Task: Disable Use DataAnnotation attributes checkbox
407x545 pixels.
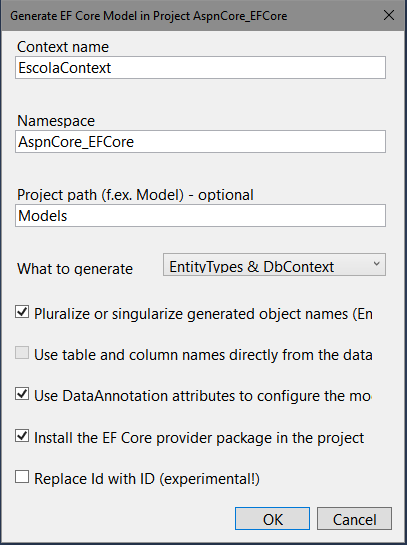Action: tap(22, 394)
